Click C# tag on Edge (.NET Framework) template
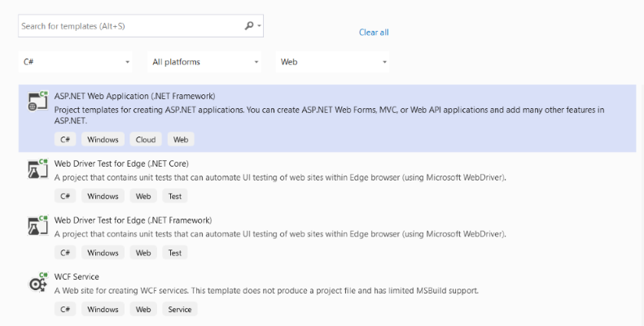This screenshot has width=644, height=326. coord(65,253)
